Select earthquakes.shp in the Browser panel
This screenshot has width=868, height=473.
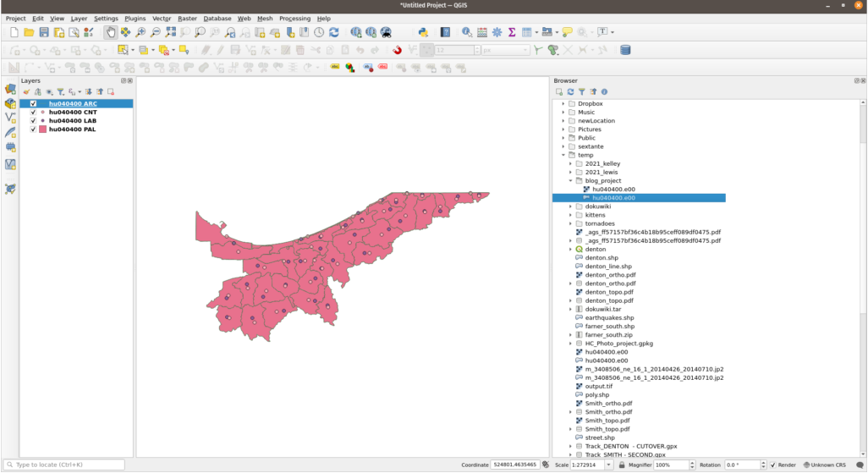point(609,317)
